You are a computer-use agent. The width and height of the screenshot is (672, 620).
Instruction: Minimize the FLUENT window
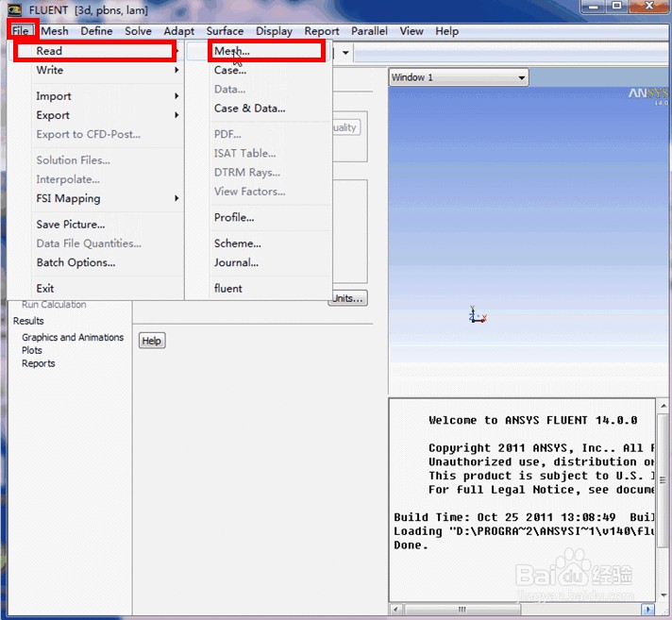594,6
